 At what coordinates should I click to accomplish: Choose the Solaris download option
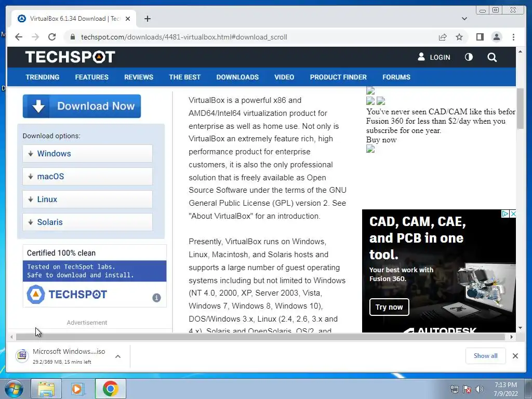[87, 222]
